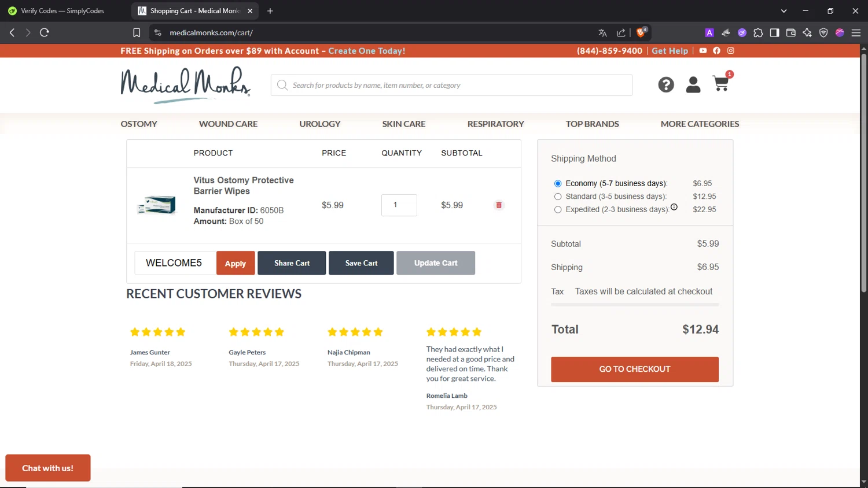Click the phone number (844)-859-9400
The width and height of the screenshot is (868, 488).
(609, 51)
